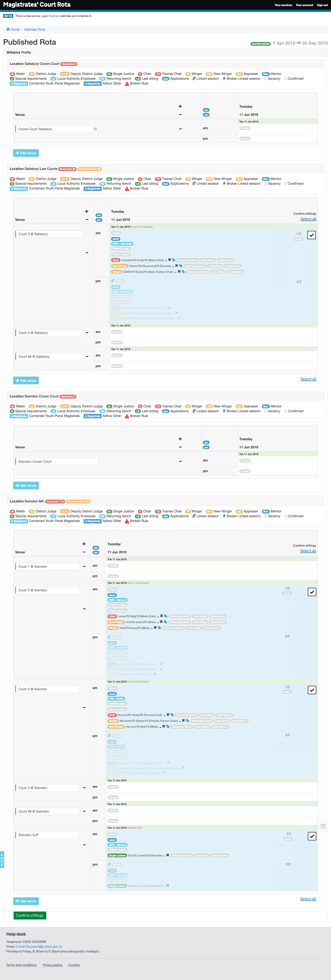The height and width of the screenshot is (980, 331).
Task: Click card icon in Crown Court Salisbury field
Action: point(95,129)
